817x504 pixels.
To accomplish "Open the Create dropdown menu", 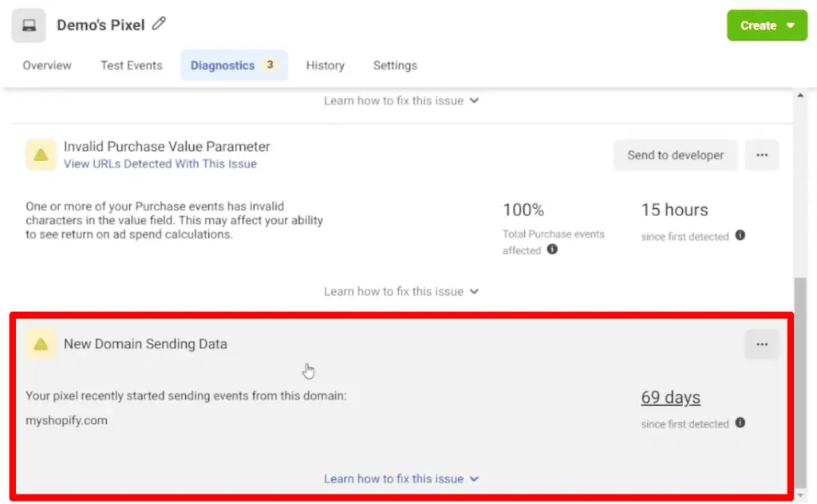I will tap(766, 25).
